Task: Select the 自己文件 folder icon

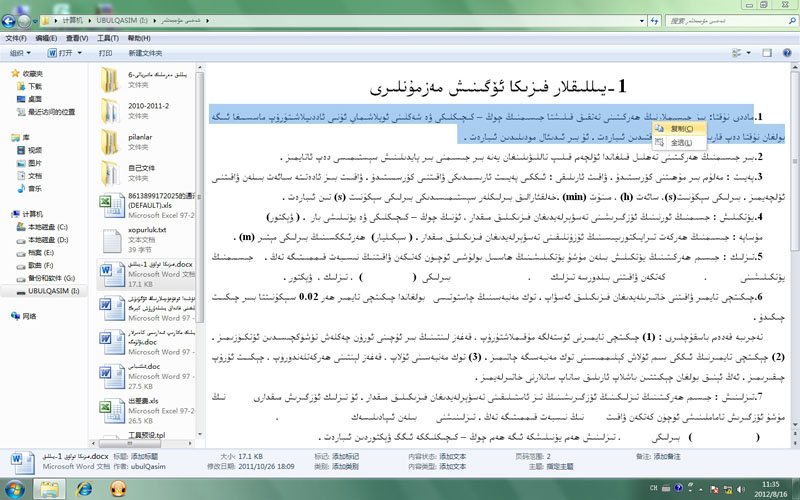Action: (111, 173)
